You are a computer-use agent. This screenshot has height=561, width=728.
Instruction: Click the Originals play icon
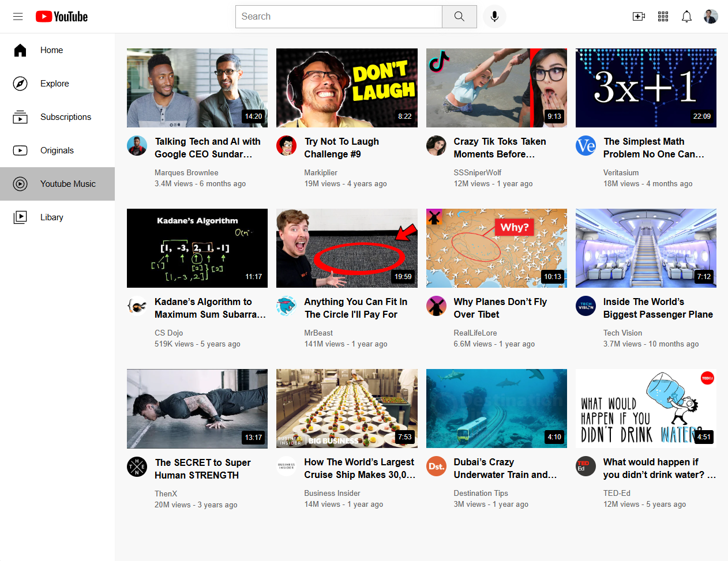(20, 150)
